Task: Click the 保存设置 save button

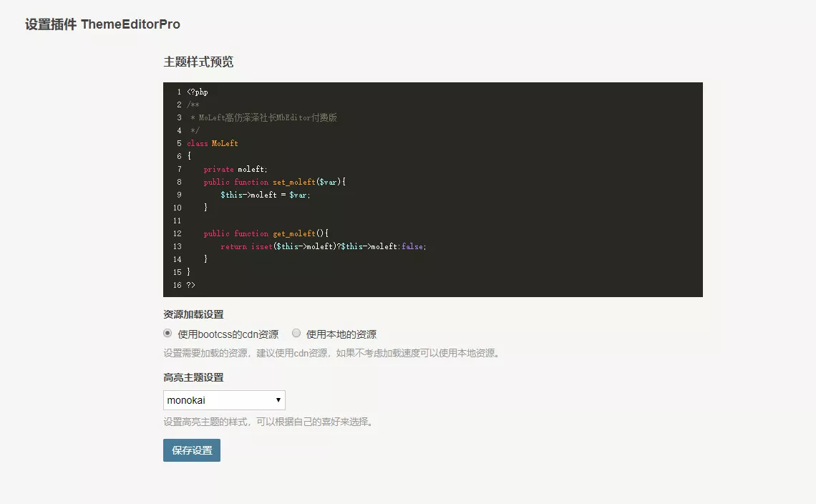Action: [x=191, y=450]
